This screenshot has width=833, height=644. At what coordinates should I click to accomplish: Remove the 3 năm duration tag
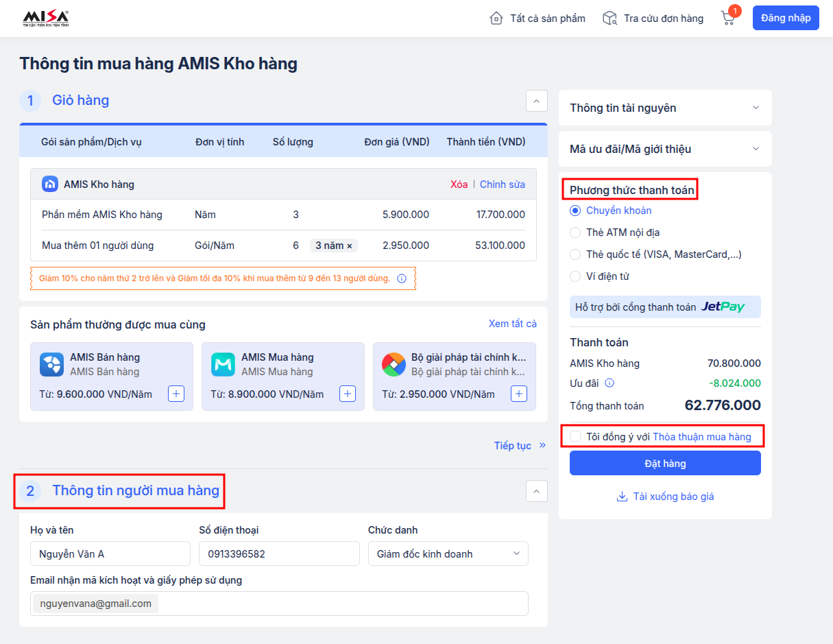tap(349, 246)
